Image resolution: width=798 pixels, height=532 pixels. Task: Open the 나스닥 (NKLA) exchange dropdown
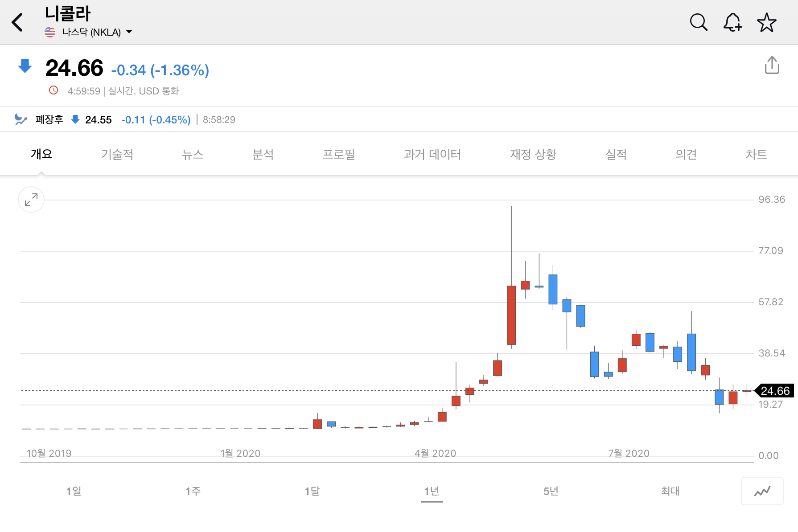[88, 32]
